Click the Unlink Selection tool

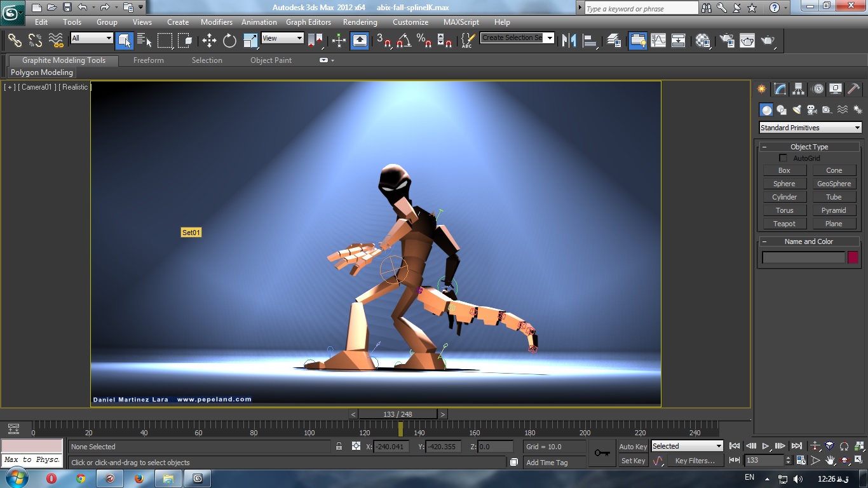click(36, 41)
